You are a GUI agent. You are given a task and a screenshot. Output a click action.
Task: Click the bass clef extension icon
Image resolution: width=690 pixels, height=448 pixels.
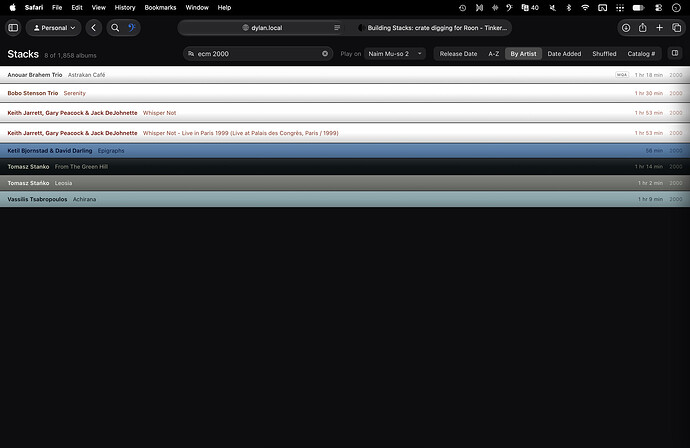132,28
